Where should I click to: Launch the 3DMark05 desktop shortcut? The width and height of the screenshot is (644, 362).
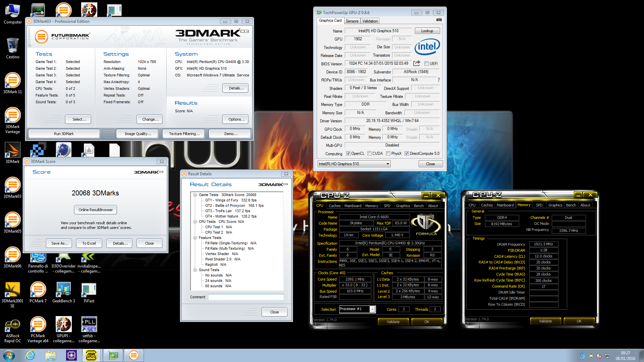(13, 223)
